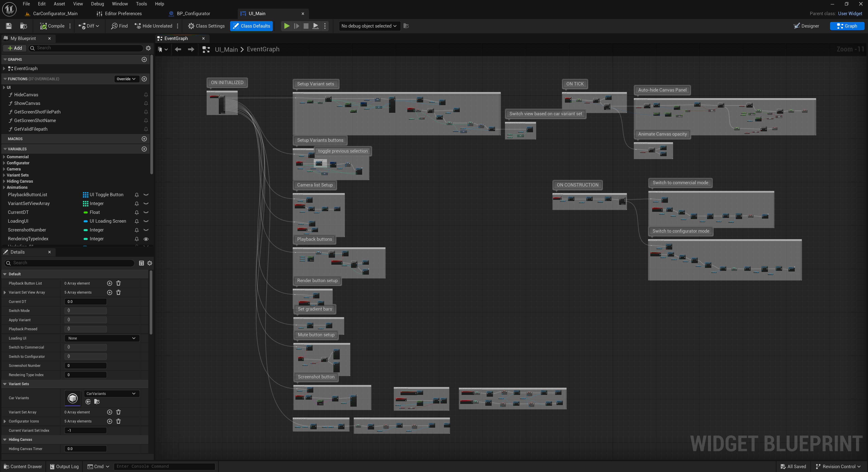The height and width of the screenshot is (472, 868).
Task: Click the Find in blueprint icon
Action: coord(119,26)
